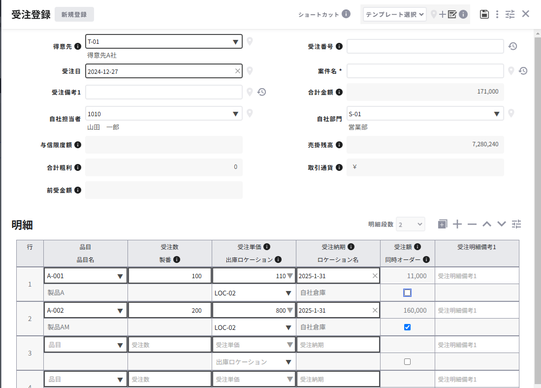The height and width of the screenshot is (388, 541).
Task: Click the add template plus icon
Action: tap(442, 14)
